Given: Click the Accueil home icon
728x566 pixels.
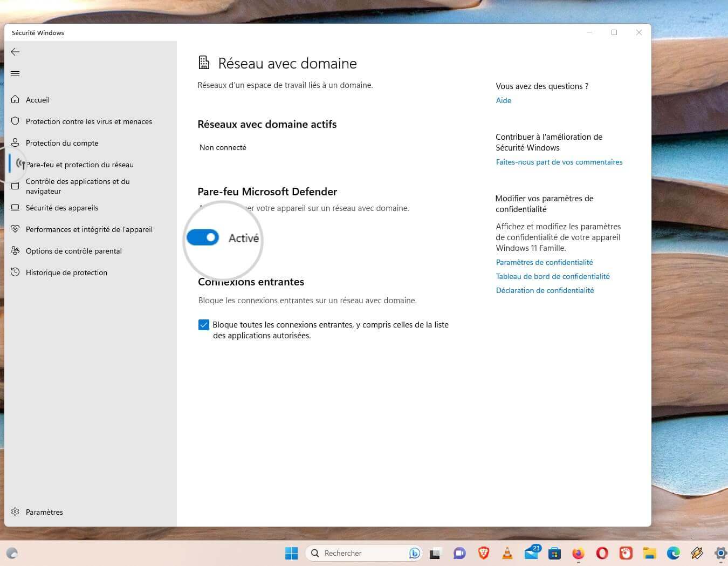Looking at the screenshot, I should 15,99.
